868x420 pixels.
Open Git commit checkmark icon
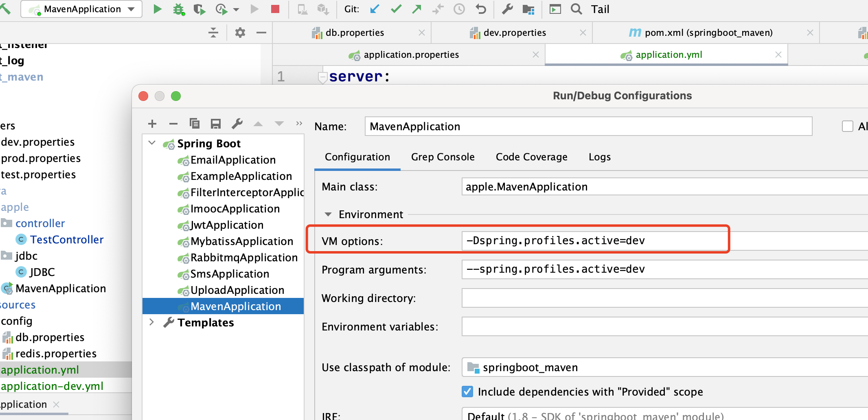click(x=395, y=9)
